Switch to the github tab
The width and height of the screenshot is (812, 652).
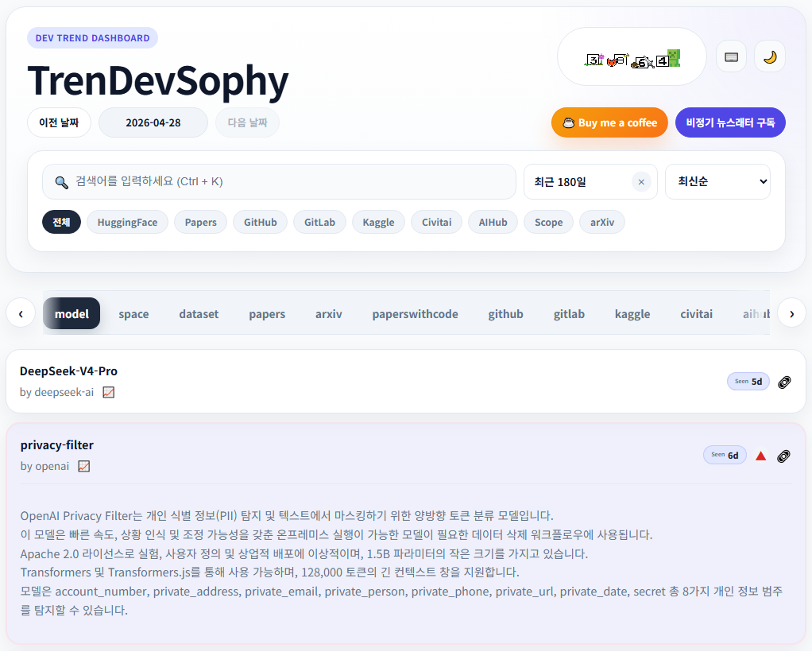point(506,313)
